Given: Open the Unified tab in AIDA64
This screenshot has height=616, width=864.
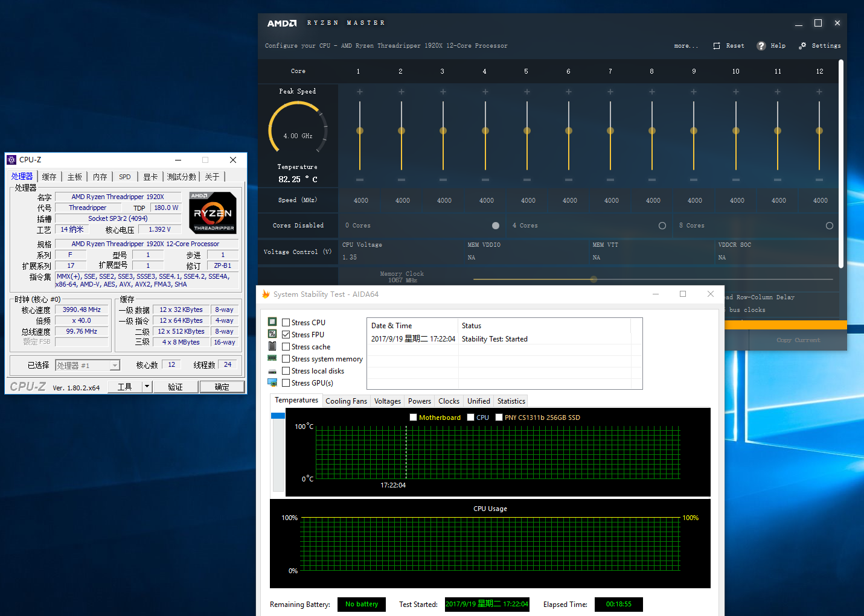Looking at the screenshot, I should tap(479, 401).
